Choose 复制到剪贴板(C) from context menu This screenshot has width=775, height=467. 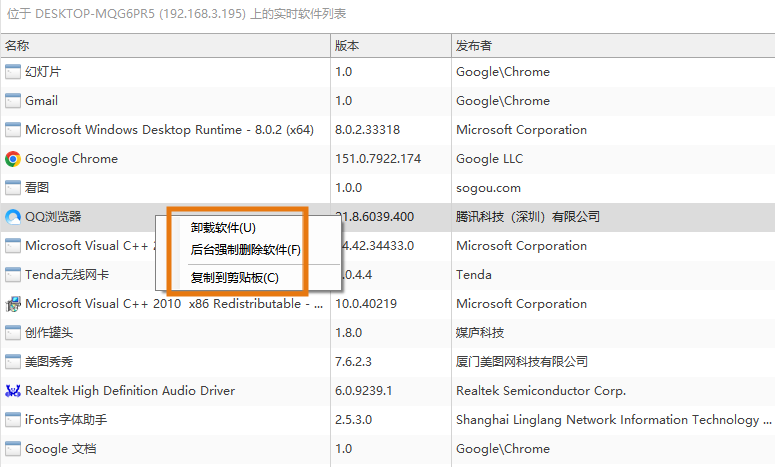[x=234, y=278]
